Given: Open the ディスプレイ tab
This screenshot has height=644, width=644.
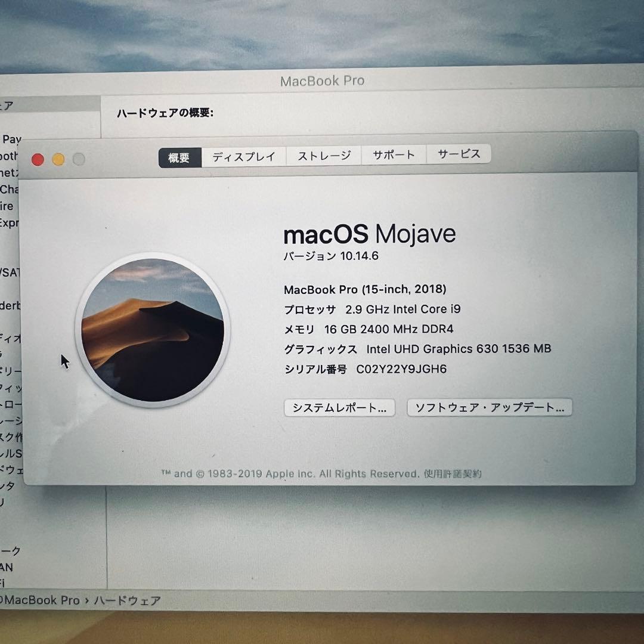Looking at the screenshot, I should 242,155.
